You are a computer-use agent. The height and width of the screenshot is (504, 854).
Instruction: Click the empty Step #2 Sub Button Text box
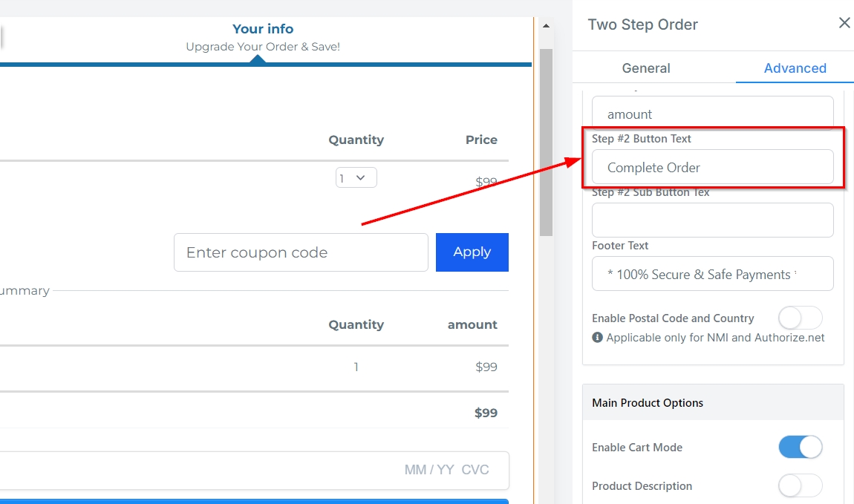tap(712, 220)
